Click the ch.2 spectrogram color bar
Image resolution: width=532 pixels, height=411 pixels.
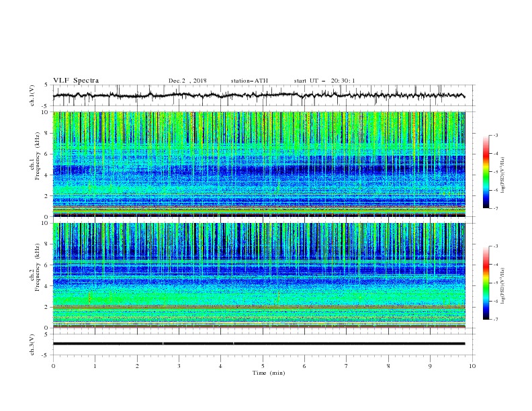(x=486, y=283)
